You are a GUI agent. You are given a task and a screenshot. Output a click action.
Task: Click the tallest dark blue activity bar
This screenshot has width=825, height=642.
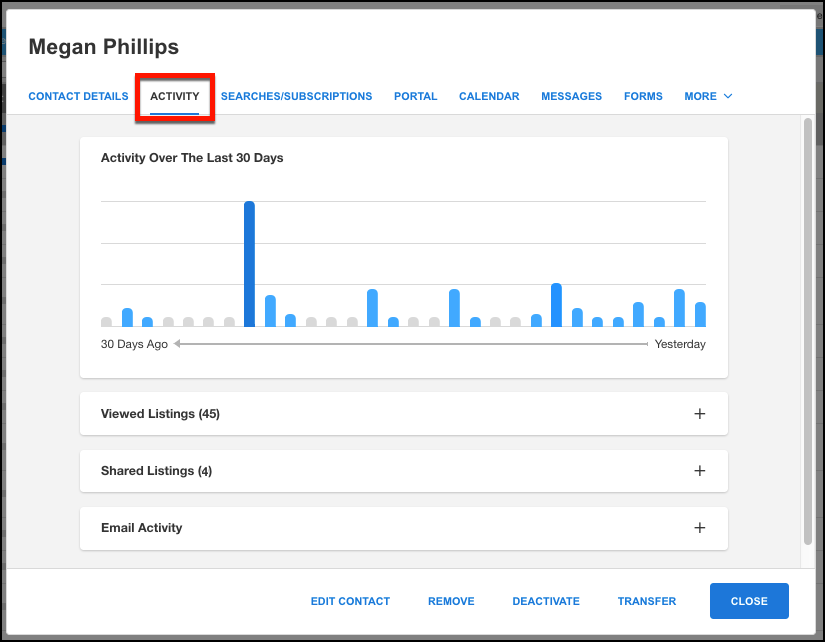point(249,264)
